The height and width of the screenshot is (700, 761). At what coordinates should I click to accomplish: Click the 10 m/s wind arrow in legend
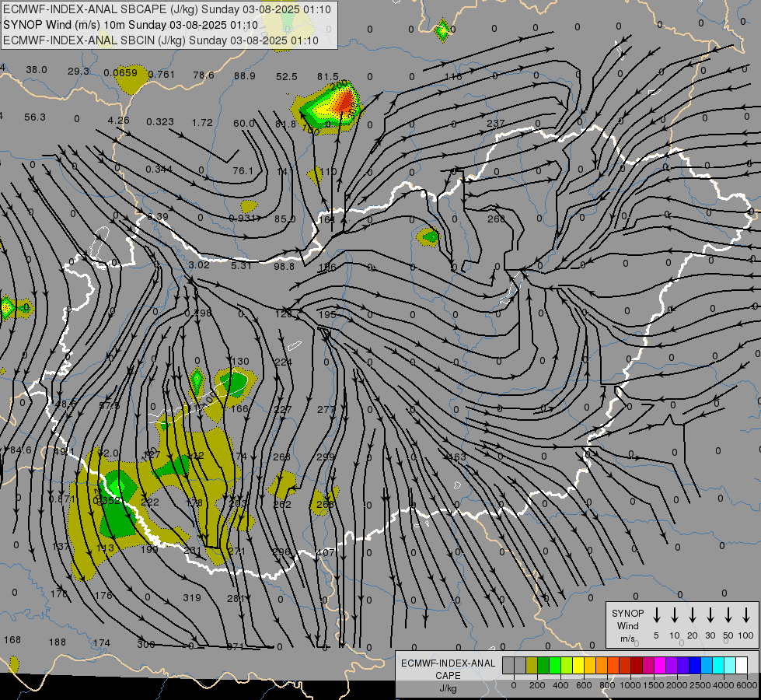coord(675,615)
